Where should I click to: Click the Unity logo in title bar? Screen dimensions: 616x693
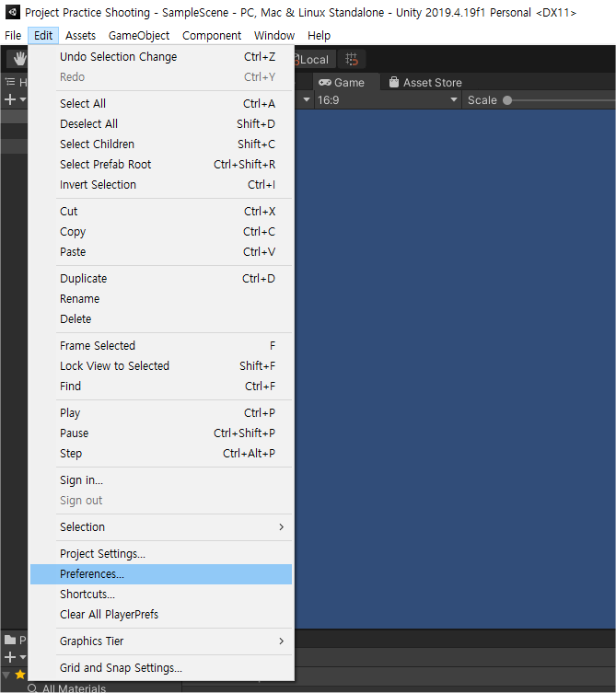(x=12, y=12)
